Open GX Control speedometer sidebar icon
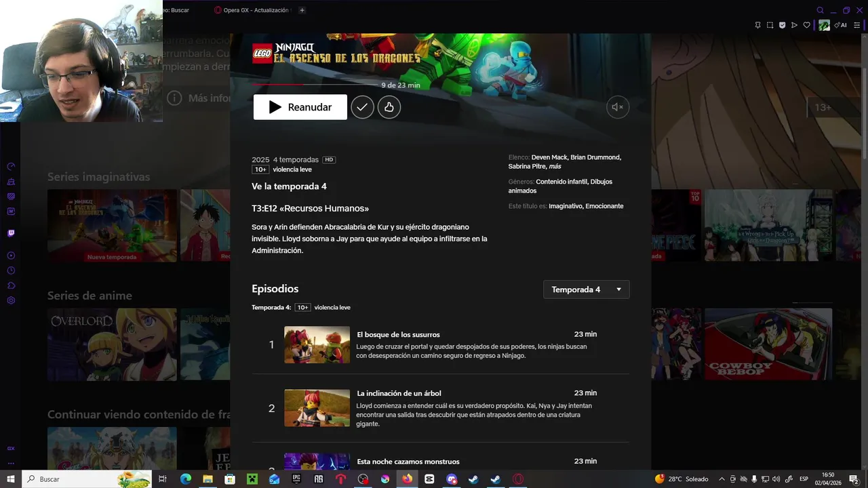Viewport: 868px width, 488px height. (x=11, y=167)
